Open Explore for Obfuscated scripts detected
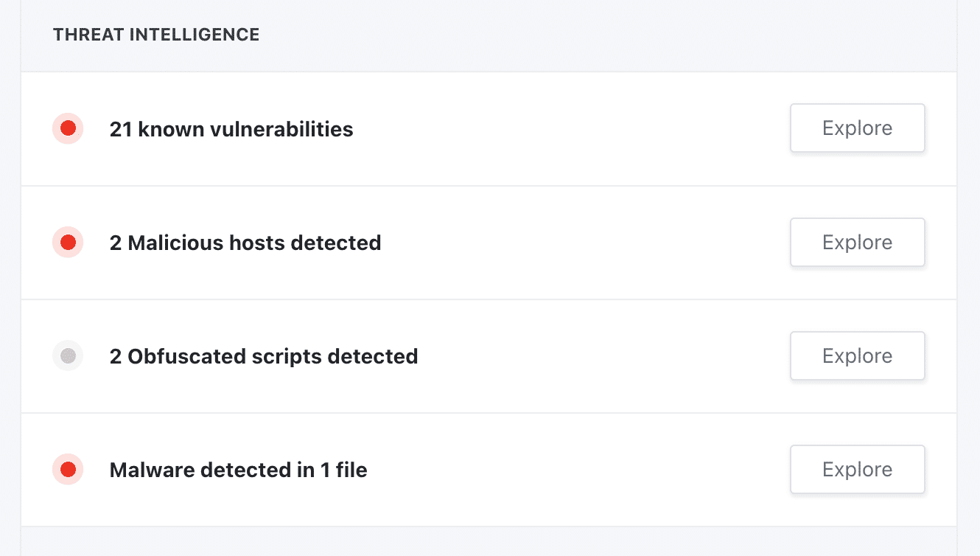The image size is (980, 556). [x=857, y=356]
